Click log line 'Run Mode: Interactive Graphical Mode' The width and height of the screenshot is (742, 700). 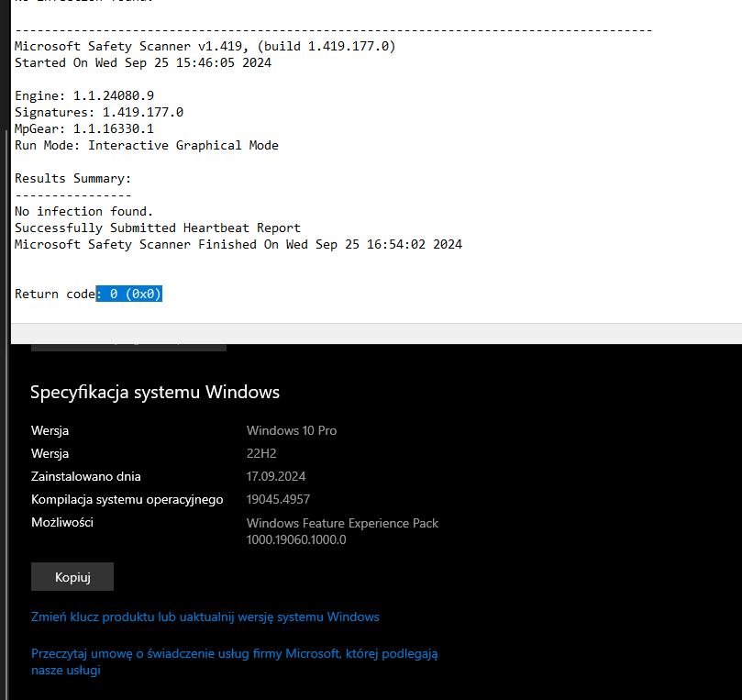147,145
